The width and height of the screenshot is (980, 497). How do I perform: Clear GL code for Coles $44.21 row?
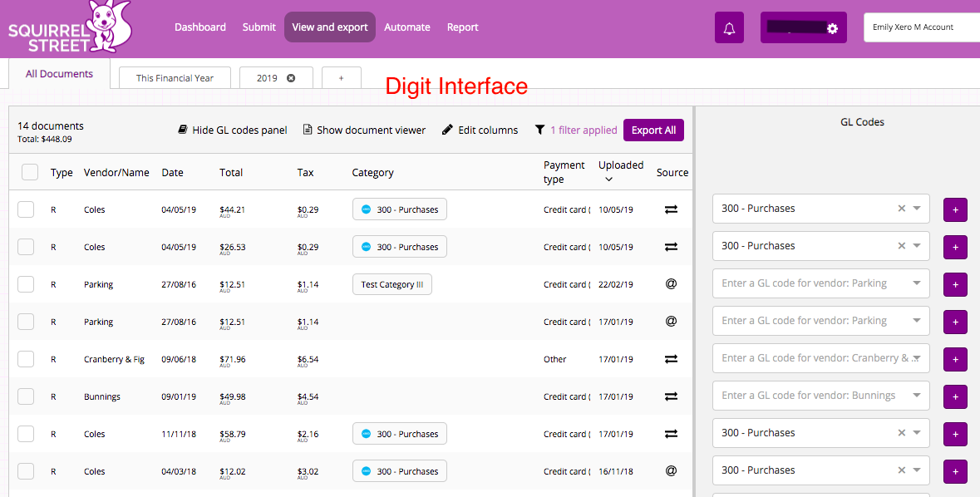pos(901,209)
